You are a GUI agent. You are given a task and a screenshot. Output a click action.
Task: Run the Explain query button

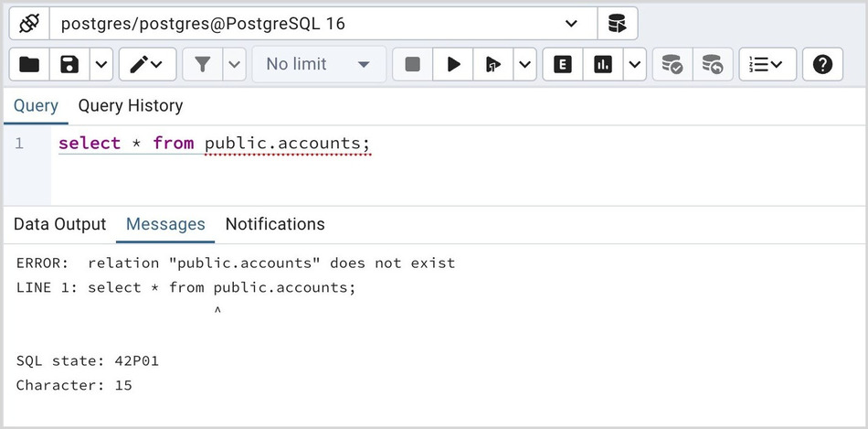[563, 64]
